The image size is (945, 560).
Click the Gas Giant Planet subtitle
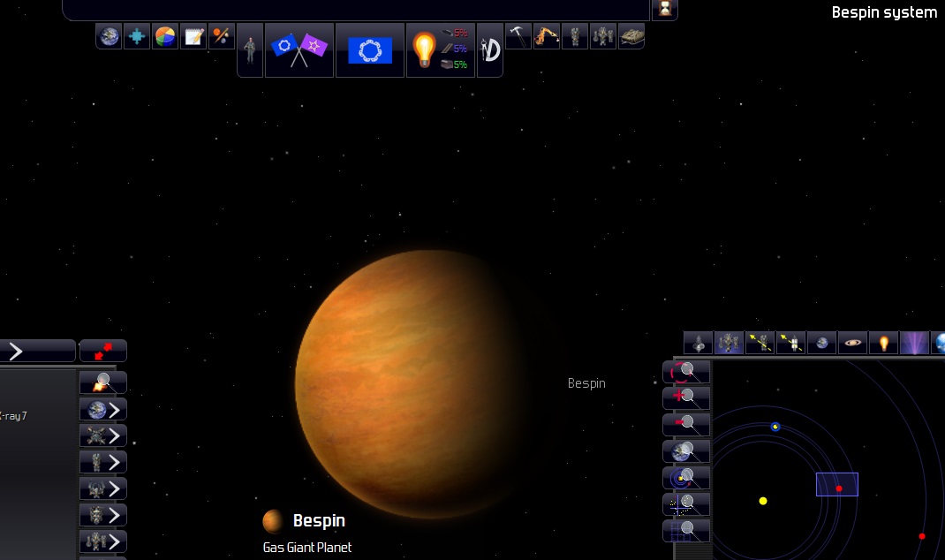tap(307, 548)
